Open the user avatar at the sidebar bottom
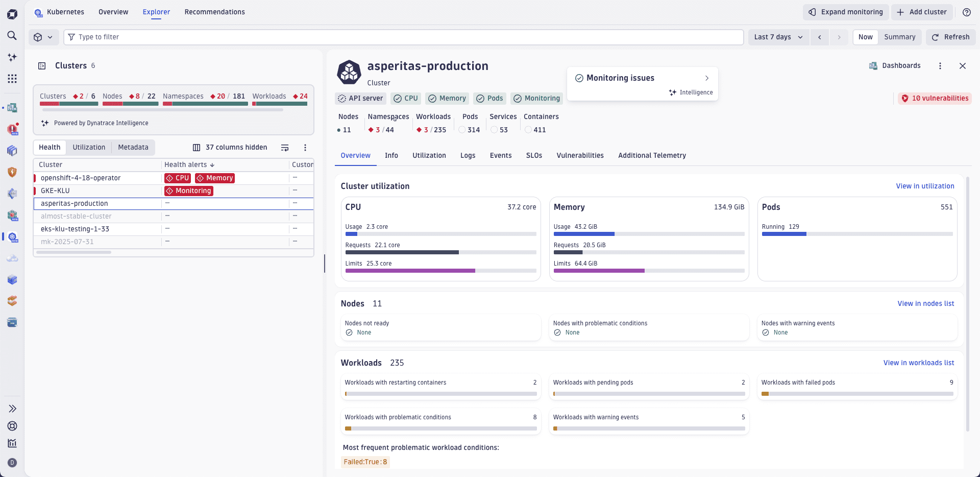Viewport: 980px width, 477px height. point(12,463)
